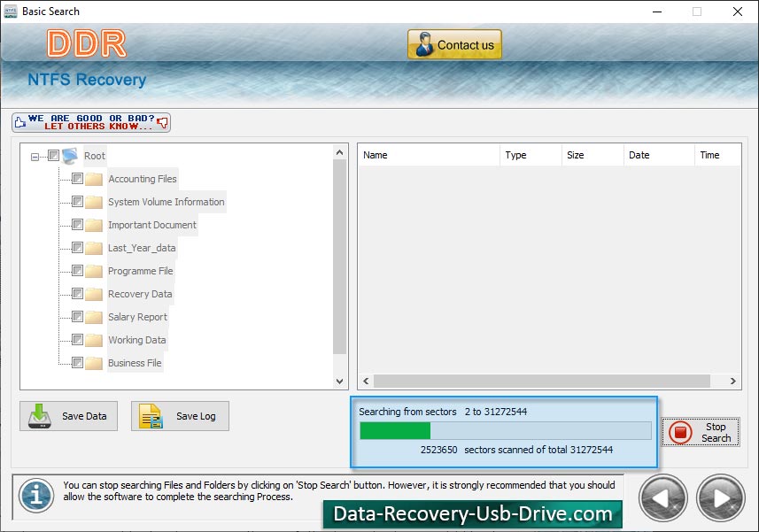Check the Last_Year_data checkbox
This screenshot has width=759, height=532.
pyautogui.click(x=77, y=248)
